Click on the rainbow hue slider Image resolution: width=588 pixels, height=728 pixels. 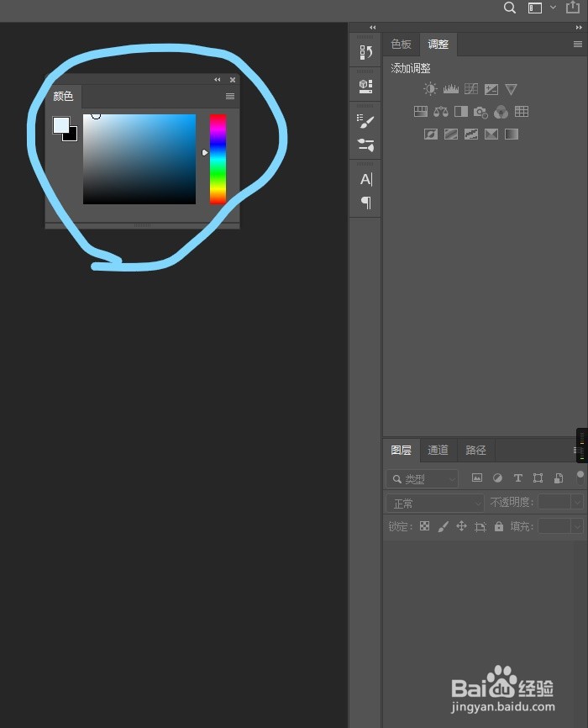(x=218, y=159)
